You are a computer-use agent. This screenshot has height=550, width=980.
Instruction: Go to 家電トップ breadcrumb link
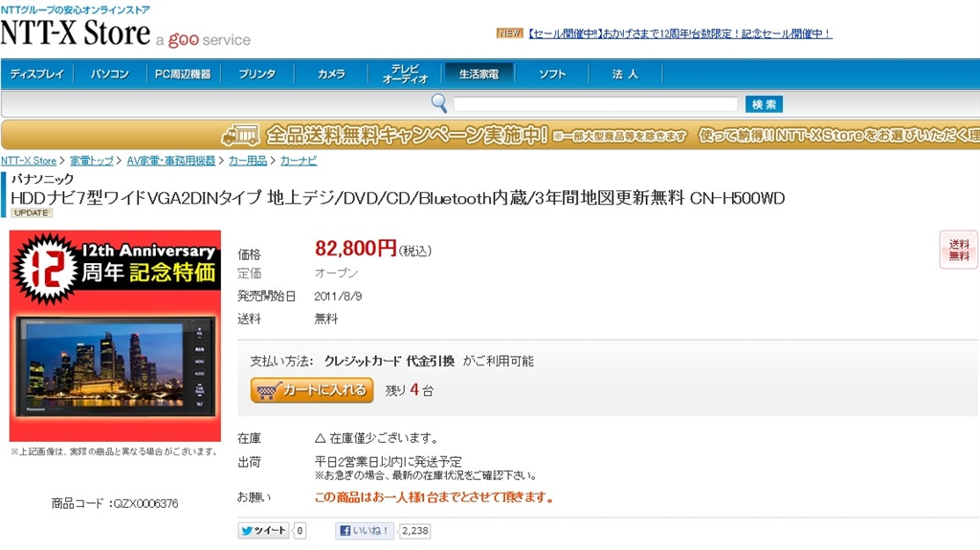click(91, 161)
